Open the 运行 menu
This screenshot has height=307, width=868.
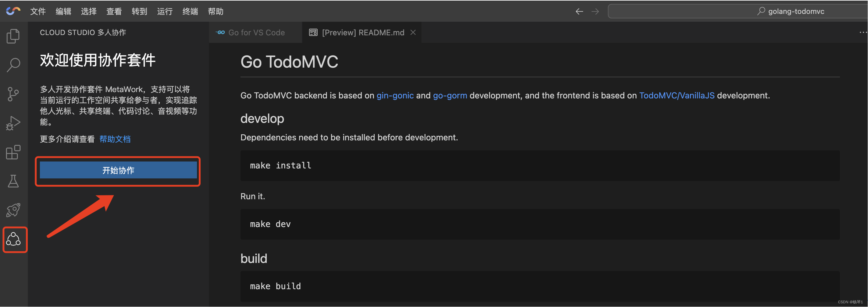click(x=165, y=12)
